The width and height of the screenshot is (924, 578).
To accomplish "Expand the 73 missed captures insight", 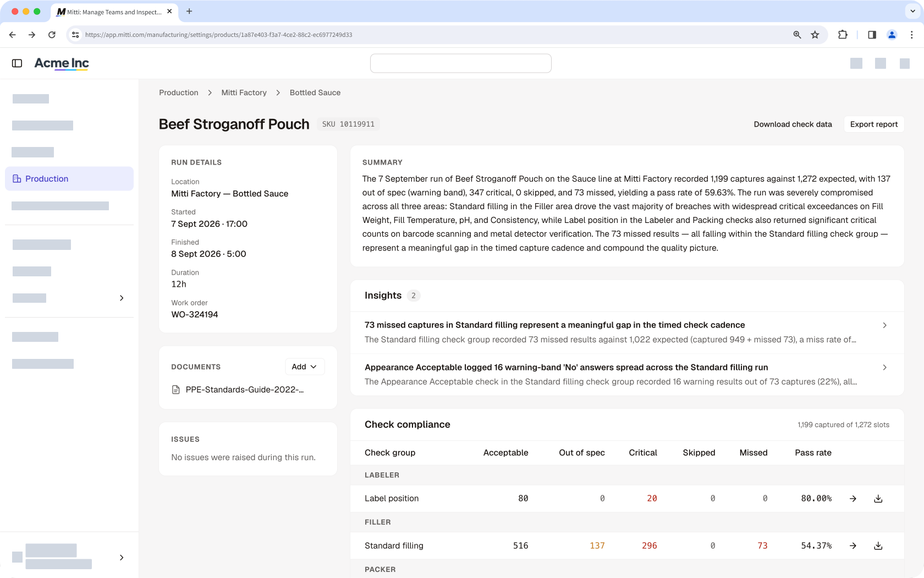I will 627,332.
